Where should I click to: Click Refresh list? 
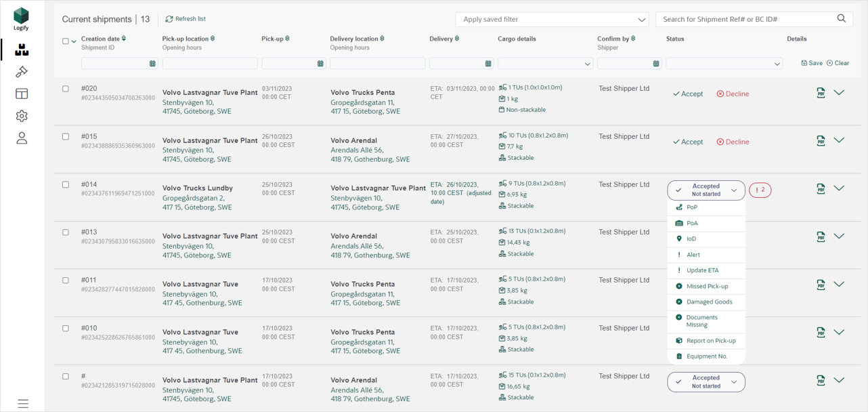(186, 19)
